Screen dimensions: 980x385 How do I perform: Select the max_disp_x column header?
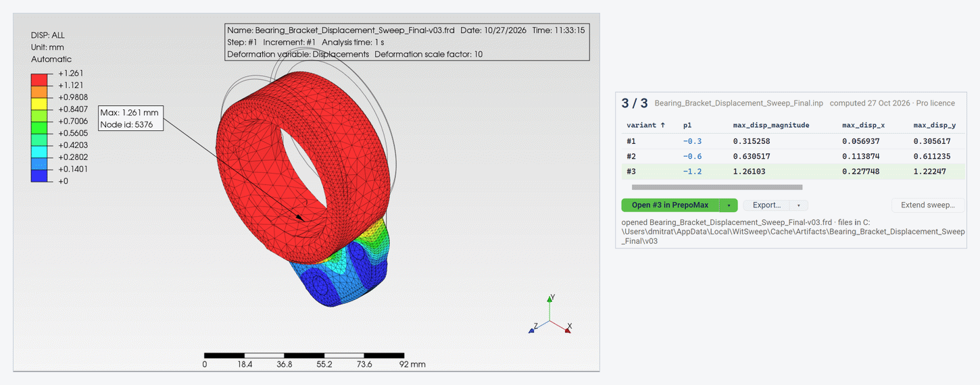864,125
